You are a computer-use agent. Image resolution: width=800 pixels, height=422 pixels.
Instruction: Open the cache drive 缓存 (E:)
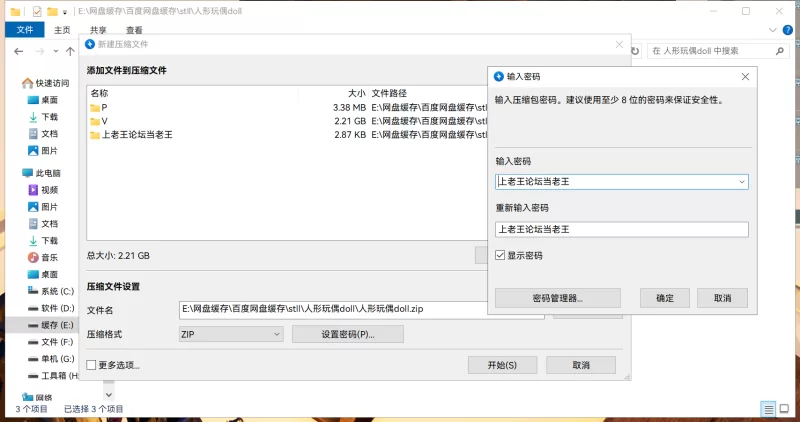click(51, 325)
